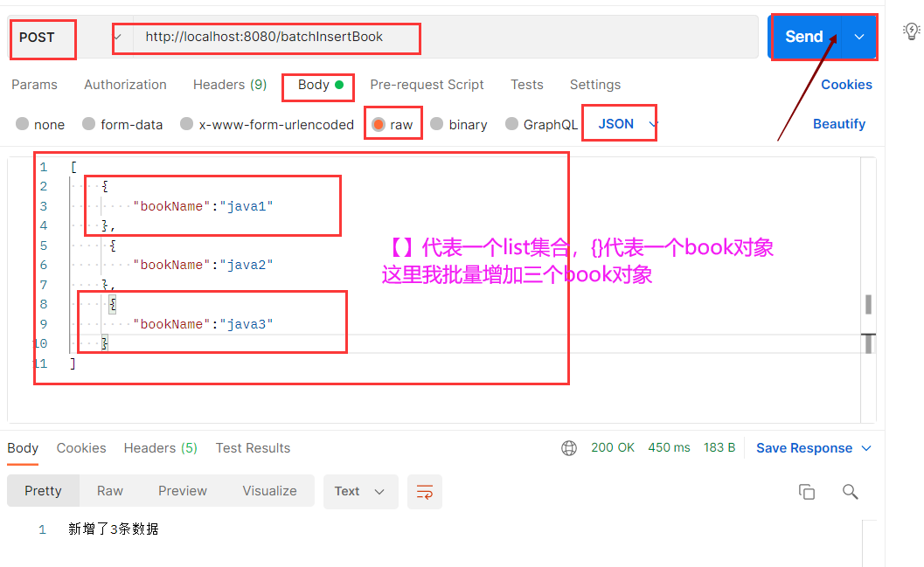Click inside the request URL field
Viewport: 924px width, 567px height.
click(x=262, y=37)
